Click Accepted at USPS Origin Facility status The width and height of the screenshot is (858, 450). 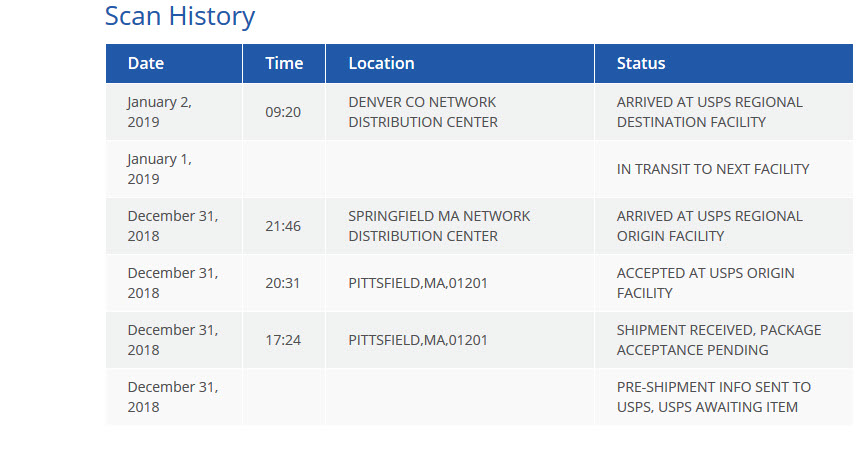pyautogui.click(x=705, y=283)
